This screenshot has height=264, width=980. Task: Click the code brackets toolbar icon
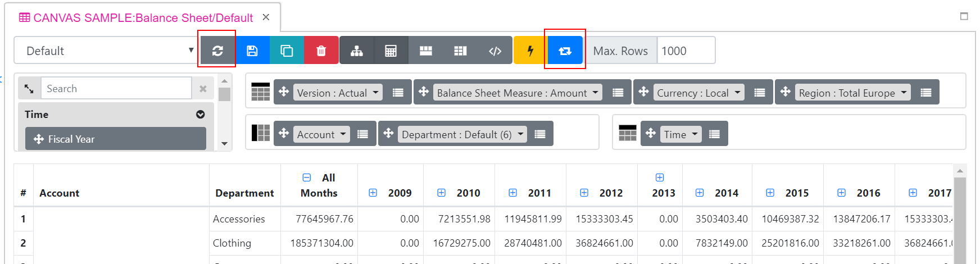[495, 51]
